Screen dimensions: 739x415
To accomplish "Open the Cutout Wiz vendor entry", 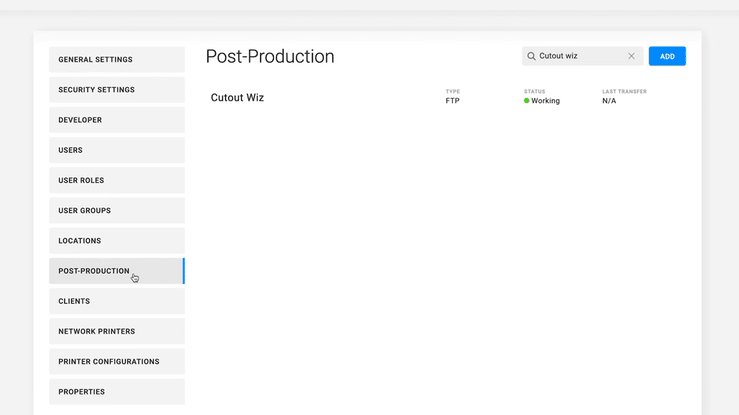I will [x=237, y=98].
